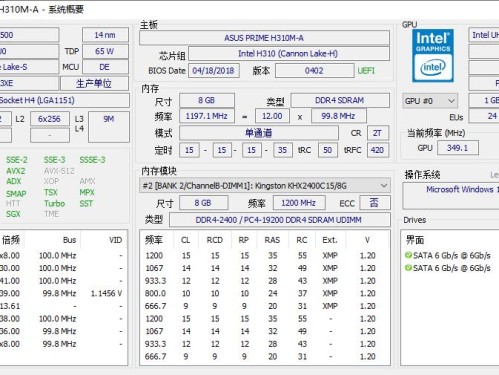Viewport: 499px width, 375px height.
Task: Select the AVX2 feature flag
Action: pyautogui.click(x=16, y=171)
